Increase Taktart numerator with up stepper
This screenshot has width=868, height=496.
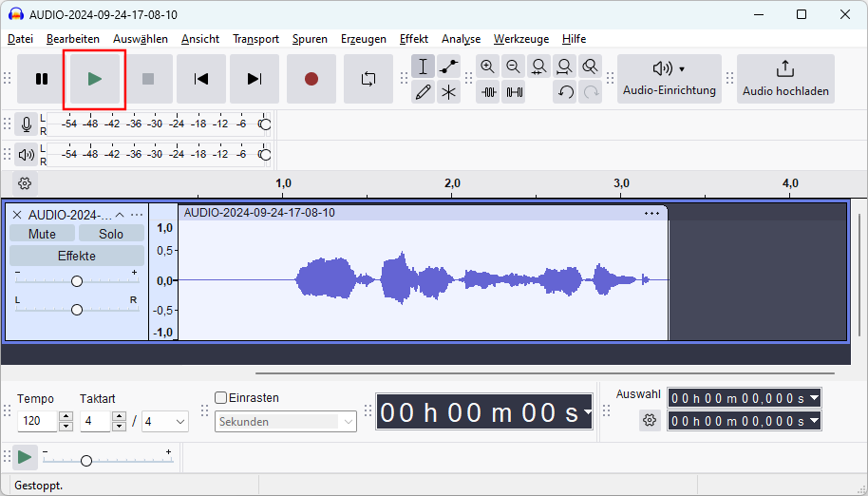pyautogui.click(x=119, y=416)
